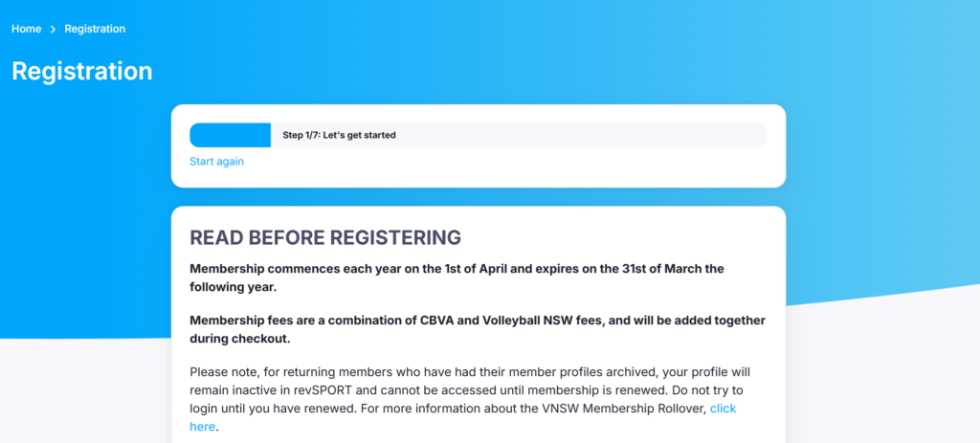The width and height of the screenshot is (980, 443).
Task: Click the 'during checkout.' text
Action: (238, 338)
